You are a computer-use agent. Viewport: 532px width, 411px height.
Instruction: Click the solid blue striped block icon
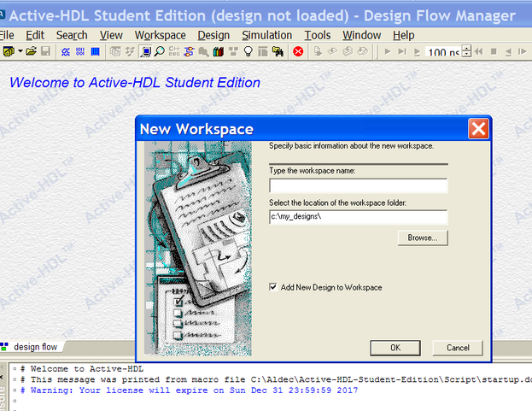point(96,51)
